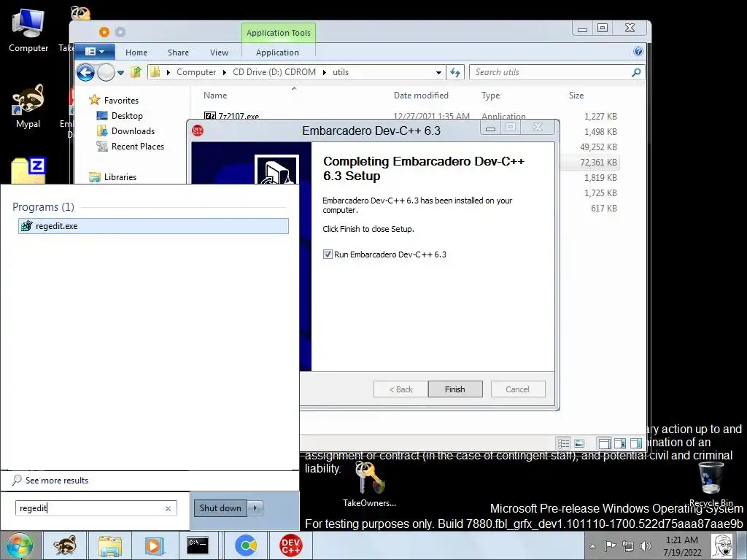Screen dimensions: 747x560
Task: Click the speaker volume tray icon
Action: coord(646,546)
